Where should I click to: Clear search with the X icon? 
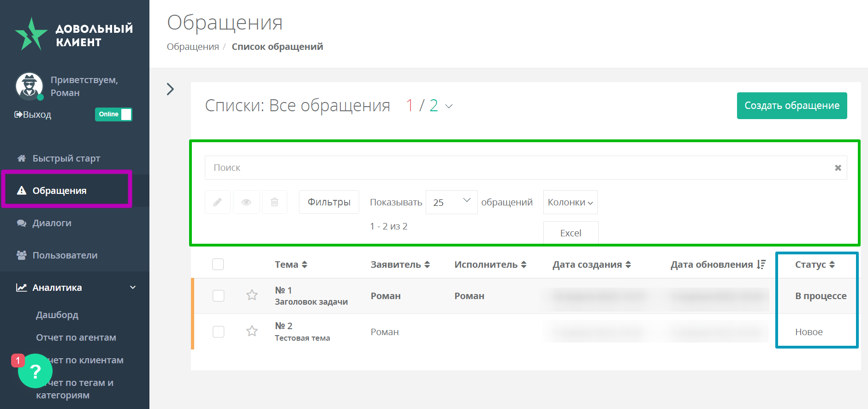point(838,168)
